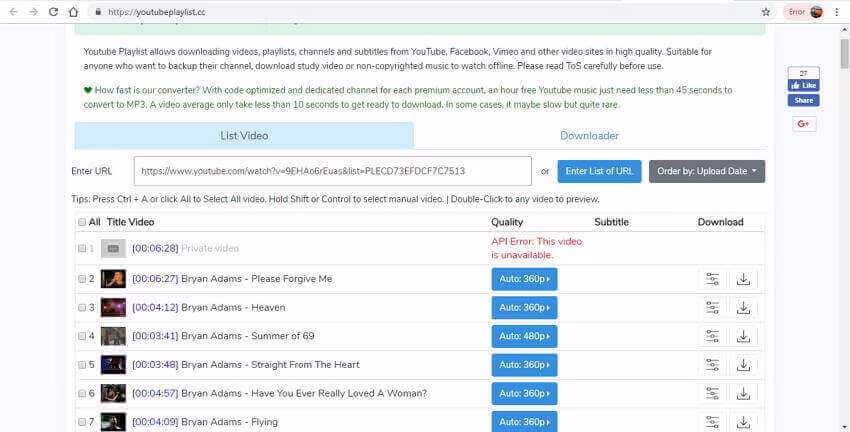The width and height of the screenshot is (850, 432).
Task: Open Auto: 480p quality menu
Action: coord(524,337)
